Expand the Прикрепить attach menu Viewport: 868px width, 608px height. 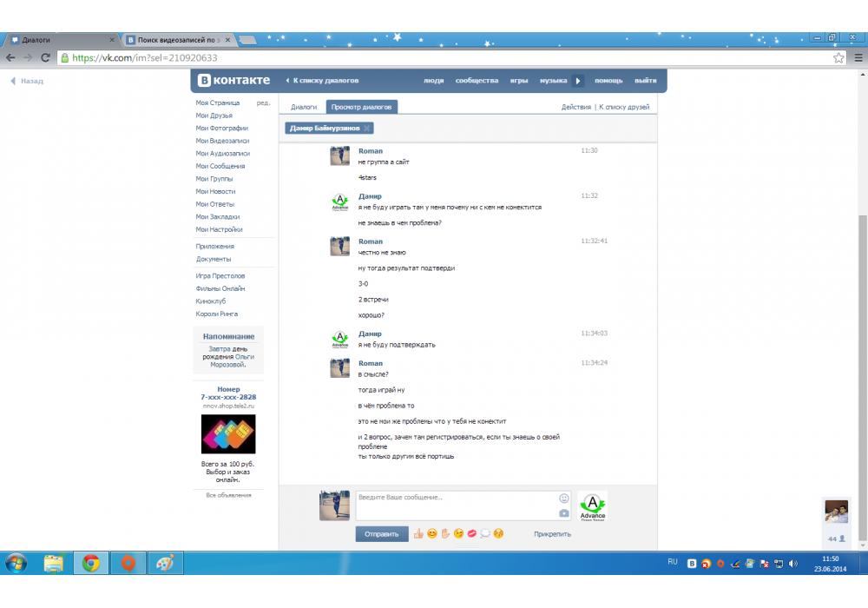[x=552, y=534]
